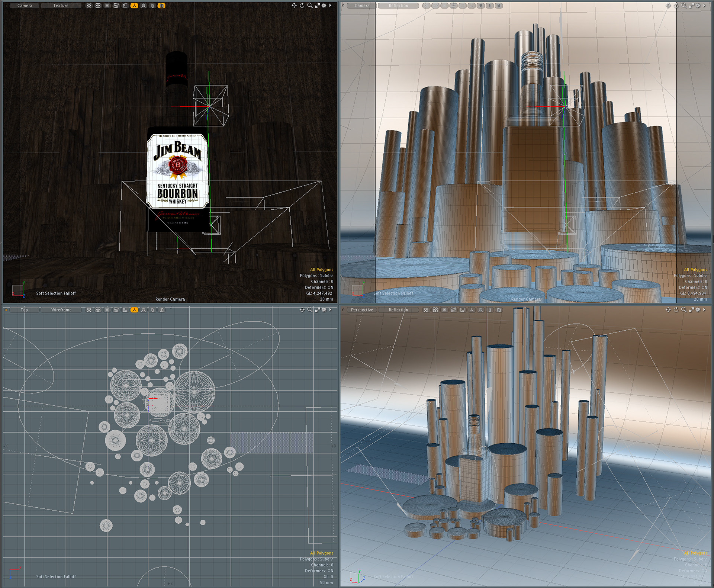Click the wavy-lines icon in Camera viewport toolbar
The width and height of the screenshot is (714, 588).
click(116, 6)
